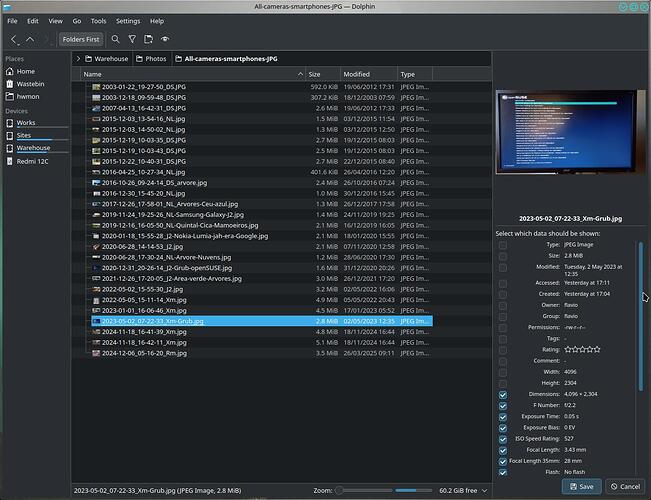The width and height of the screenshot is (651, 500).
Task: Enable the Width data checkbox
Action: click(503, 371)
